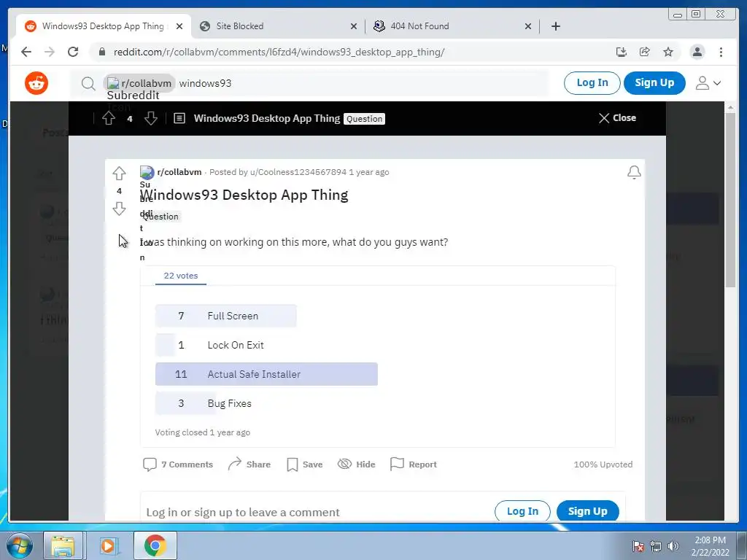
Task: Share the post
Action: point(249,464)
